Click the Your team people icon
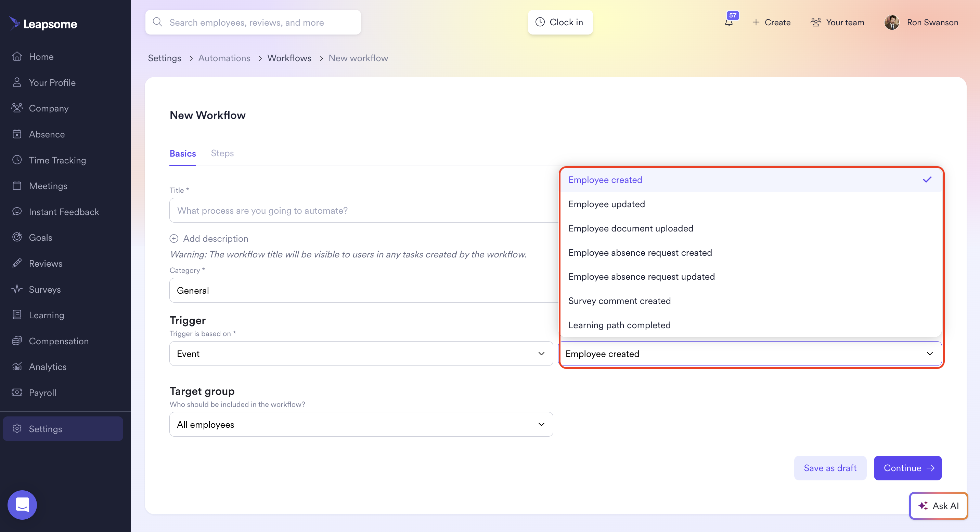The width and height of the screenshot is (980, 532). point(816,22)
